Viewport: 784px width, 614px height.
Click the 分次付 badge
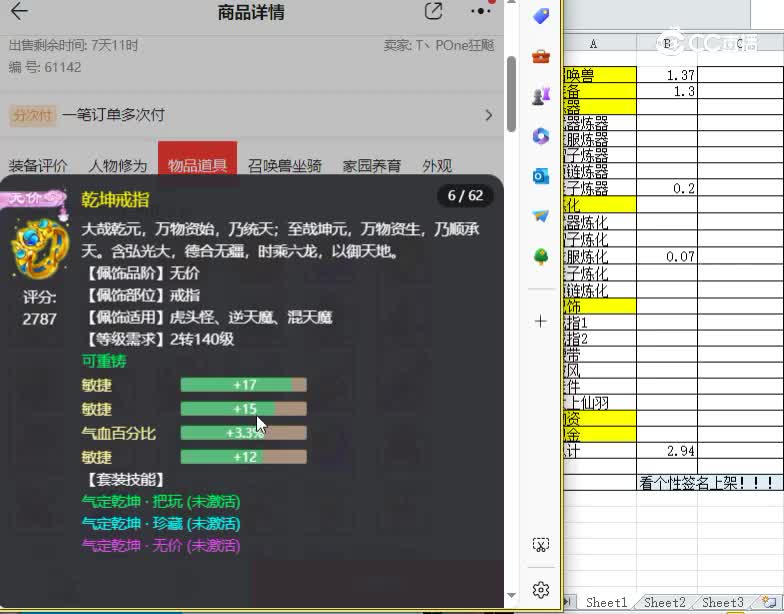[32, 116]
